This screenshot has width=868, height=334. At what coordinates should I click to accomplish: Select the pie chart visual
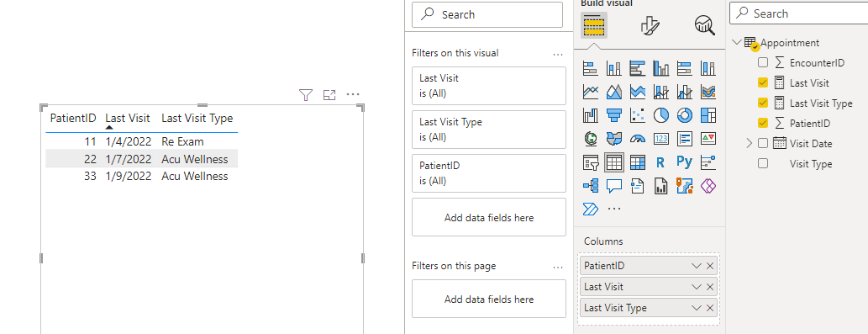tap(661, 115)
